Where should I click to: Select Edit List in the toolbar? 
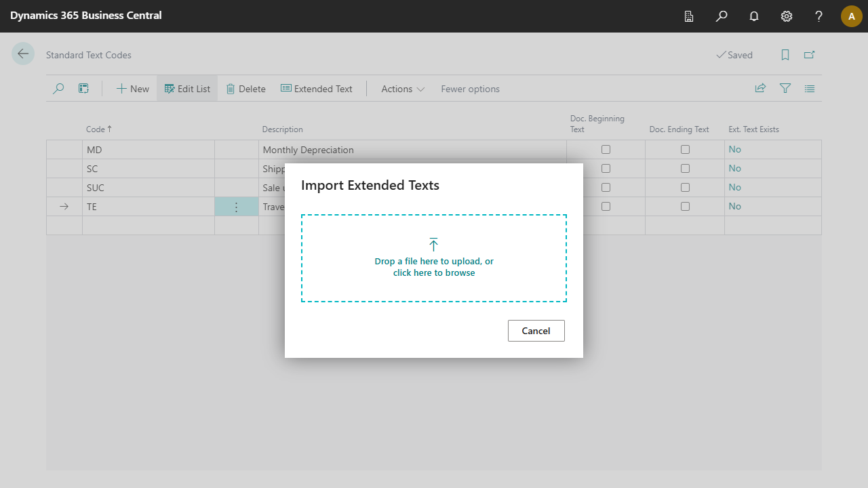(187, 89)
